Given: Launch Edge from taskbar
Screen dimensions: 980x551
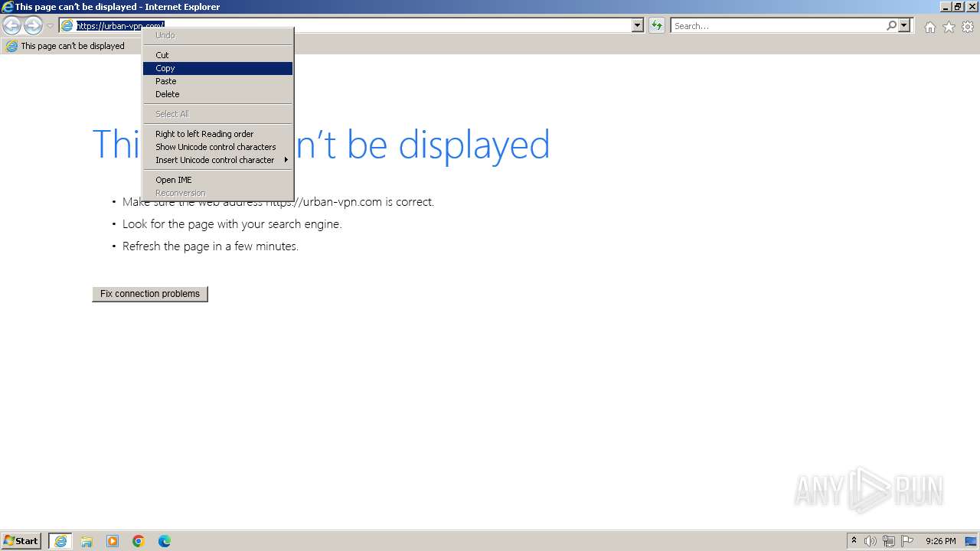Looking at the screenshot, I should 165,541.
